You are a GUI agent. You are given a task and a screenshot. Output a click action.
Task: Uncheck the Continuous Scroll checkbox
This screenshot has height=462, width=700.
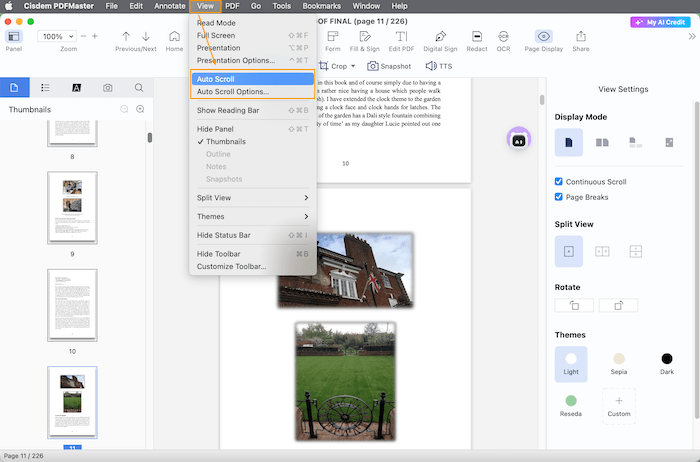(560, 182)
